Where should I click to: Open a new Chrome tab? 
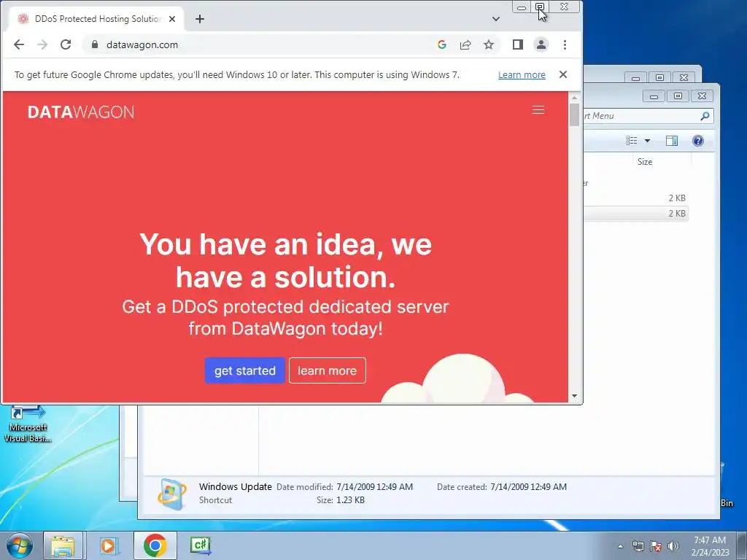(x=200, y=19)
